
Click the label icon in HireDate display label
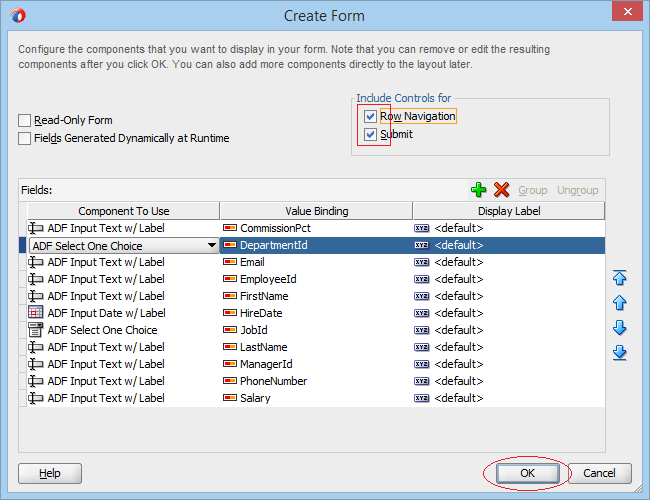click(x=422, y=313)
